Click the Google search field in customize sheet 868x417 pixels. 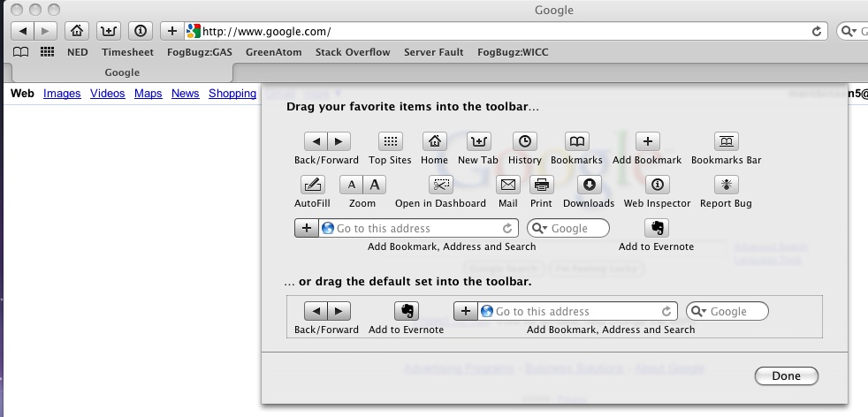coord(568,228)
